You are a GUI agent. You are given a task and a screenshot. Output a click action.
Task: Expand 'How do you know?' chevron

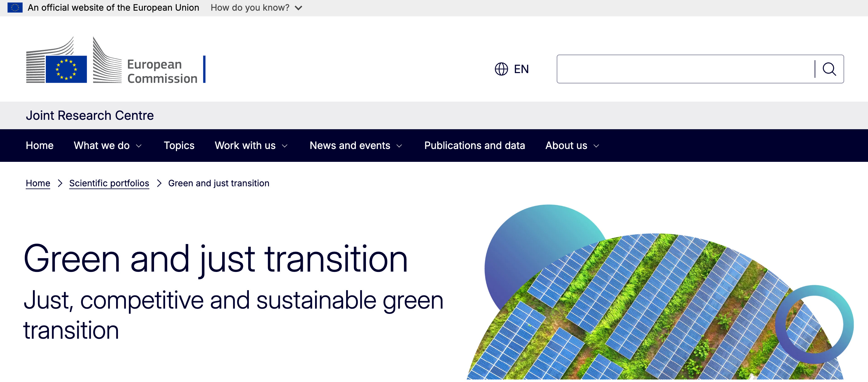[x=298, y=8]
